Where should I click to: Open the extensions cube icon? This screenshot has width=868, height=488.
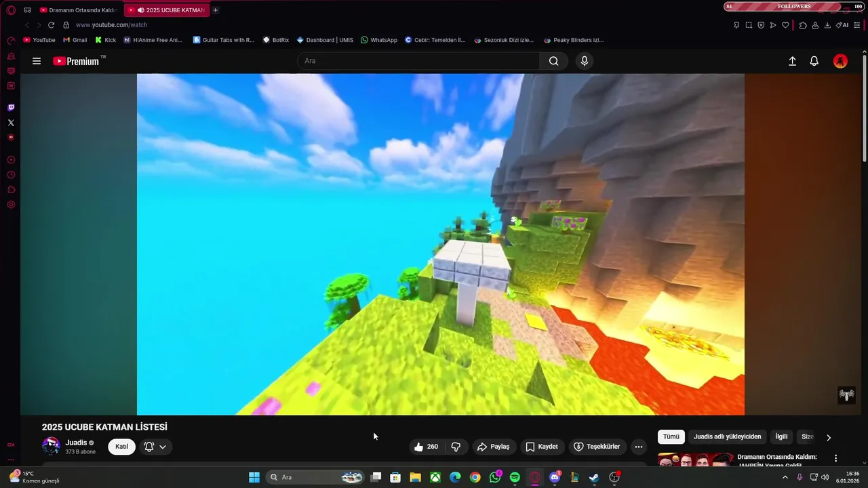(x=803, y=25)
